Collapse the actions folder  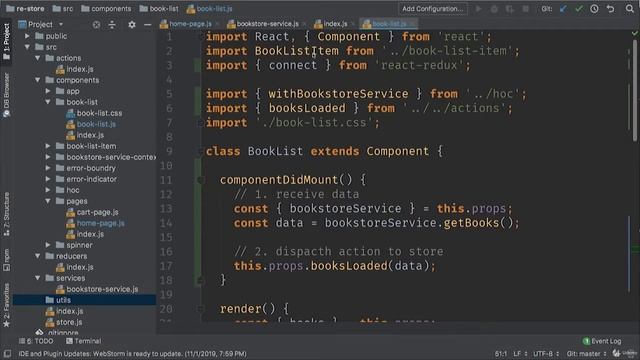pos(38,58)
